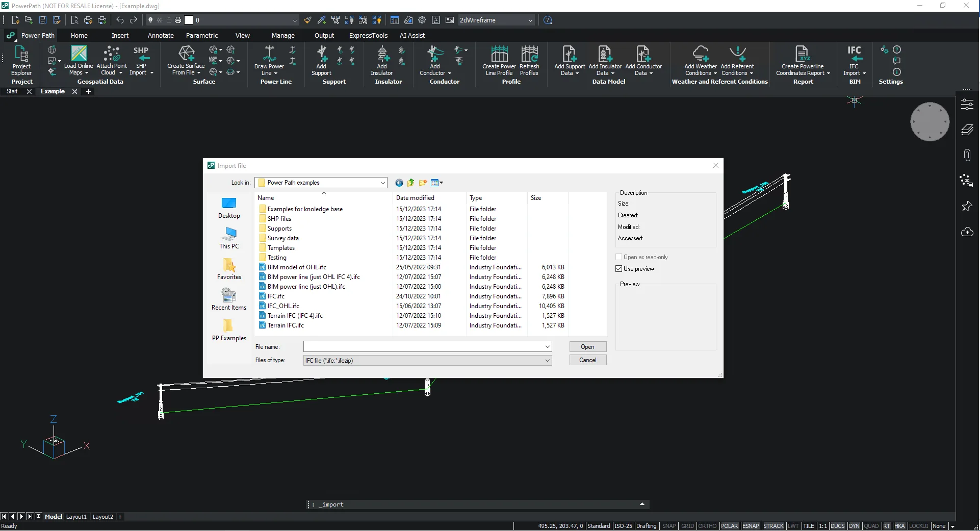Open the ExpressTools ribbon tab
The width and height of the screenshot is (980, 531).
(x=368, y=36)
